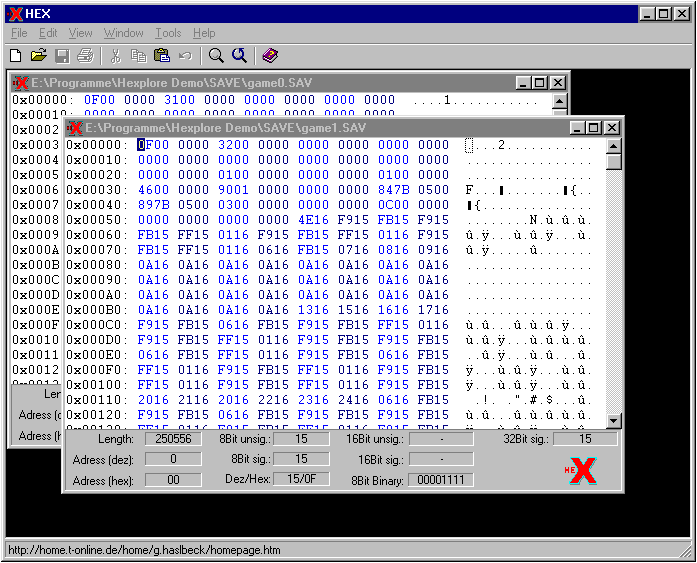
Task: Click the 8Bit sig. value field
Action: tap(301, 459)
